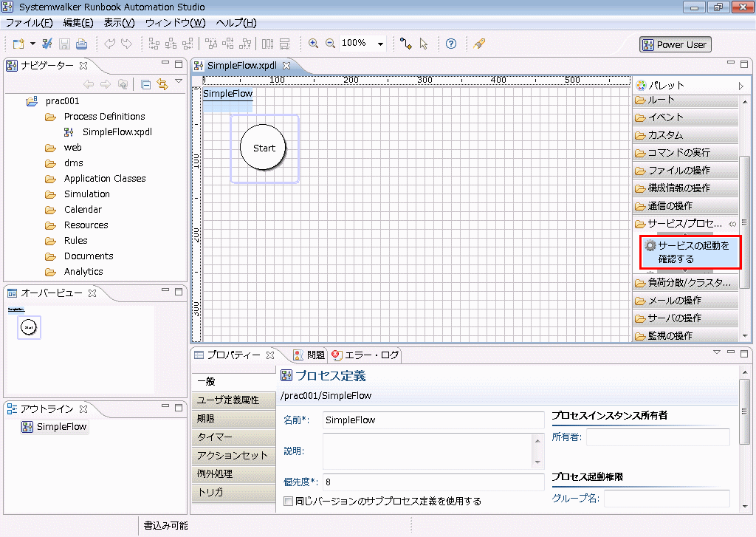Open the タイマー properties section
756x537 pixels.
point(234,437)
